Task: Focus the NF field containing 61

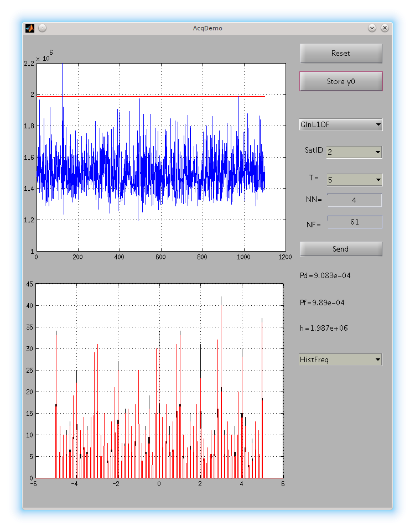Action: (x=354, y=222)
